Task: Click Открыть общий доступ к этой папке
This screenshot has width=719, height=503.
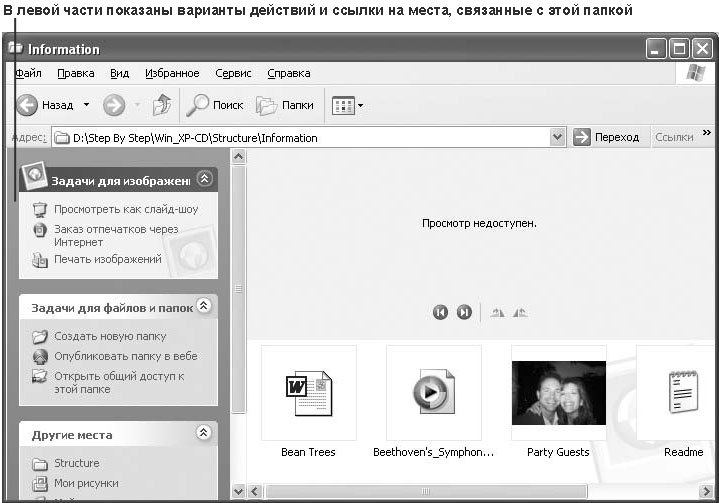Action: 119,382
